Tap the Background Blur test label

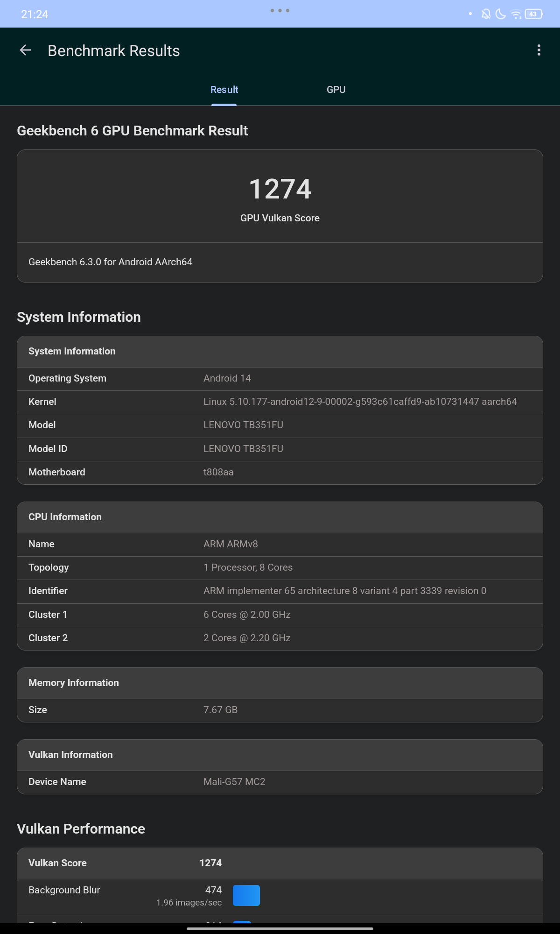64,890
